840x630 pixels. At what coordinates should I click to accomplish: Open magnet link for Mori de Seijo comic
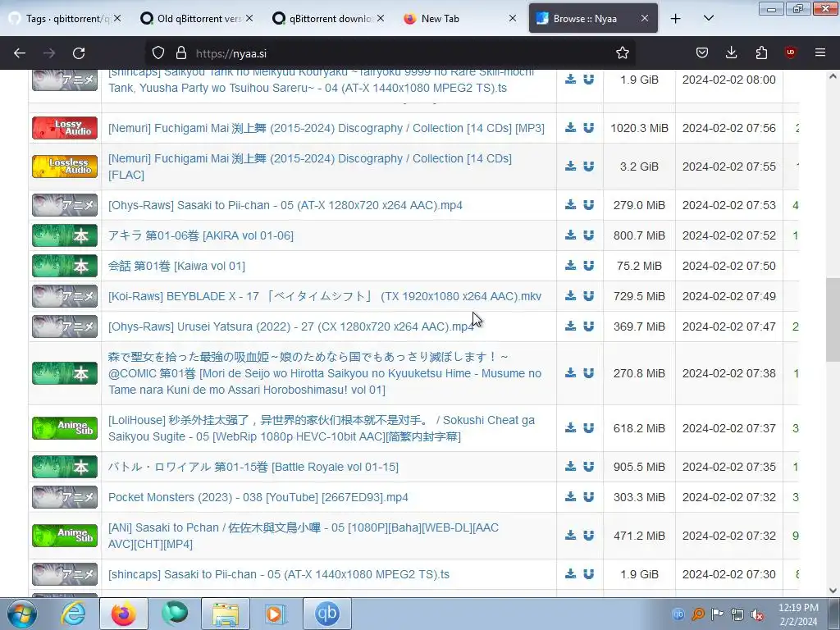tap(588, 373)
